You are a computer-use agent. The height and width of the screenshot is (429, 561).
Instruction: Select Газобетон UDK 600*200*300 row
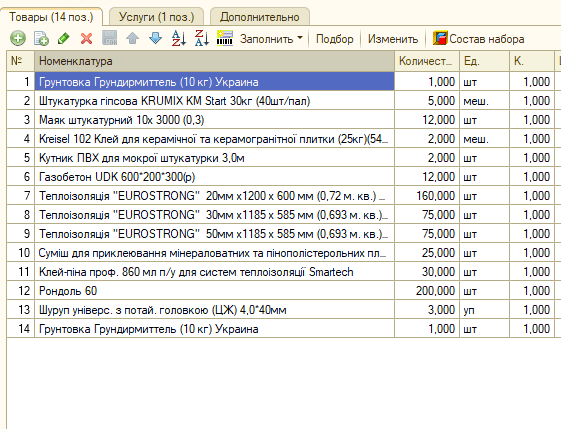[x=214, y=177]
